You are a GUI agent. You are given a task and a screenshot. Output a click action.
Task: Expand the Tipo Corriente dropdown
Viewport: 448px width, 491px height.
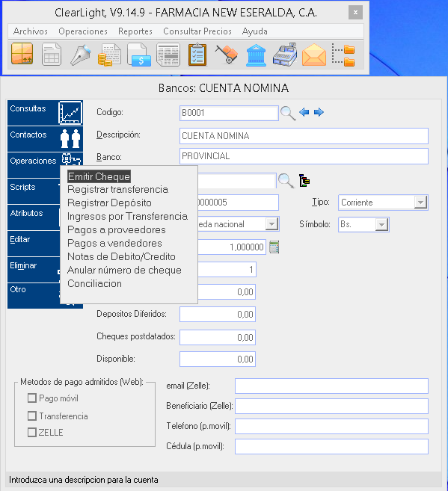point(420,203)
